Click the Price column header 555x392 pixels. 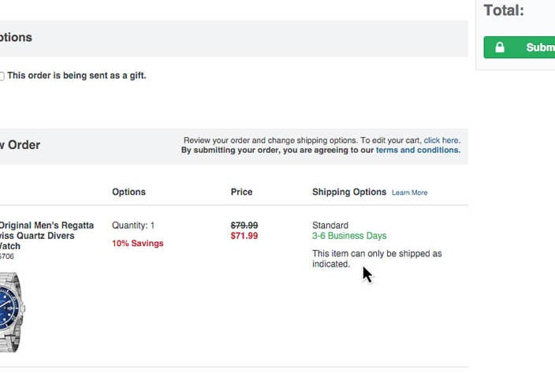[x=241, y=192]
